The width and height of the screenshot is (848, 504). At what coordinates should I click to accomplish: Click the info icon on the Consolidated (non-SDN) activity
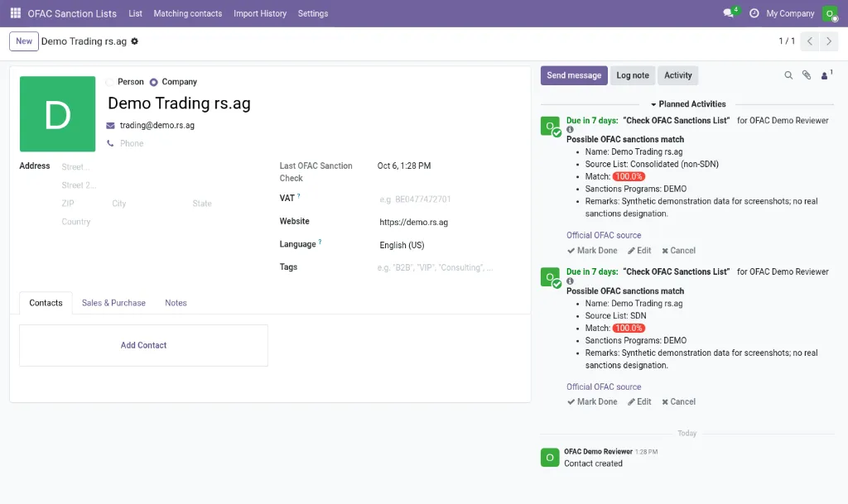tap(570, 130)
